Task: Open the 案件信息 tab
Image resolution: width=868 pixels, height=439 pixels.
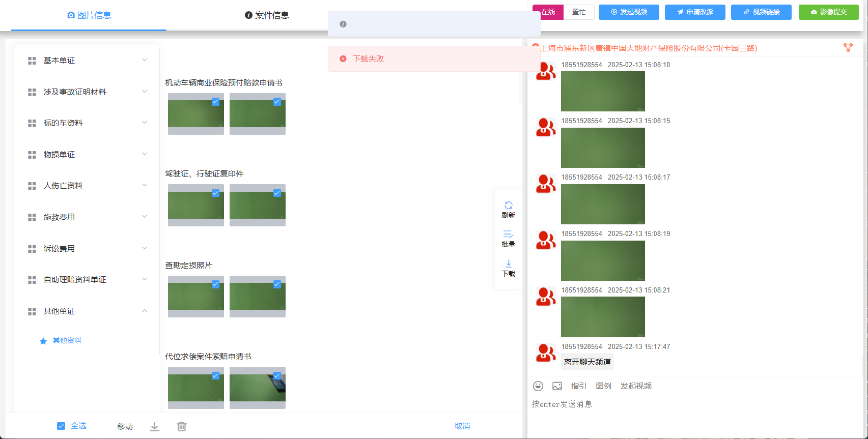Action: tap(267, 15)
